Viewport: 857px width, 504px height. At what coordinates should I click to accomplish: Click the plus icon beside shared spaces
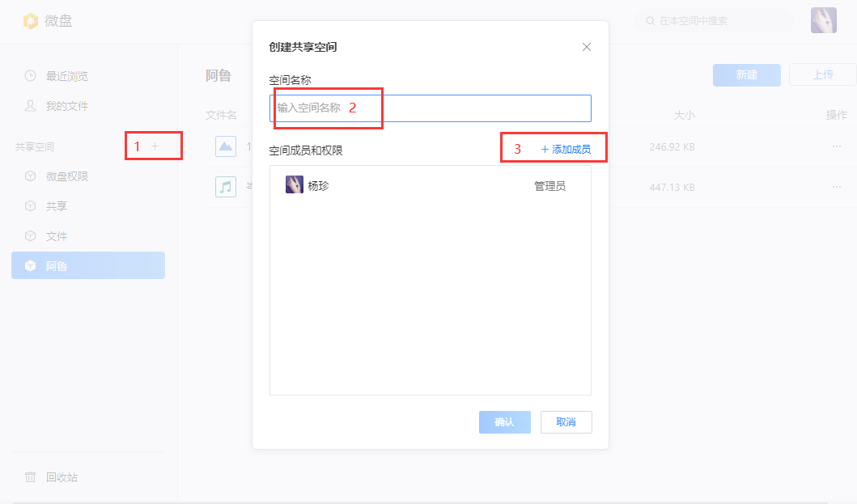155,146
